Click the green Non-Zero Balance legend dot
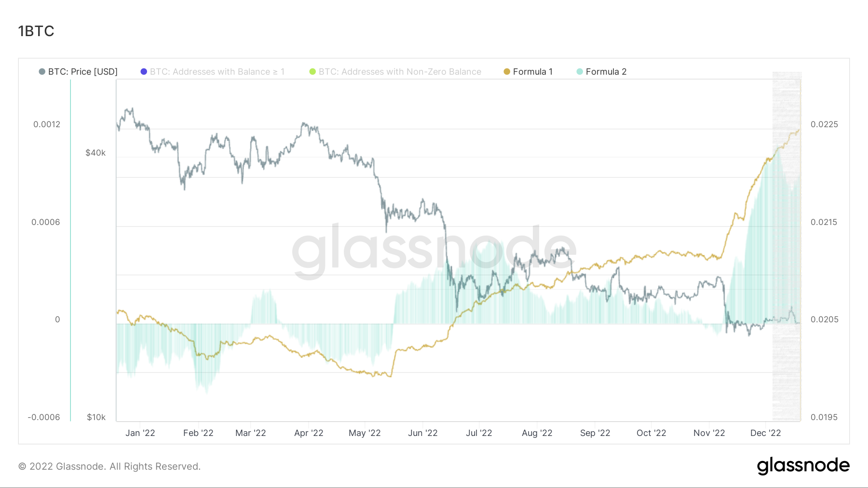 pos(312,72)
